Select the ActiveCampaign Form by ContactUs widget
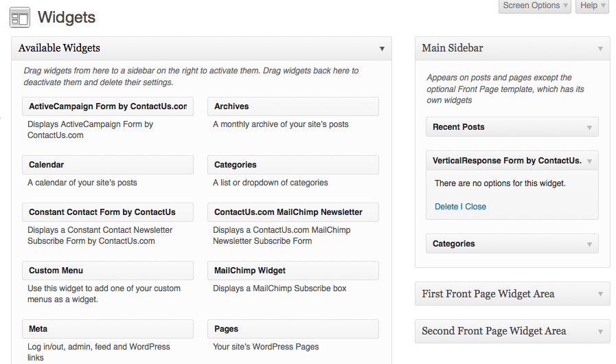Image resolution: width=616 pixels, height=364 pixels. tap(108, 106)
